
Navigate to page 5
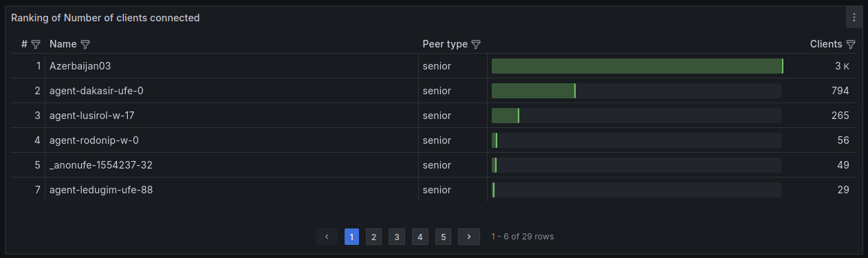(x=444, y=237)
